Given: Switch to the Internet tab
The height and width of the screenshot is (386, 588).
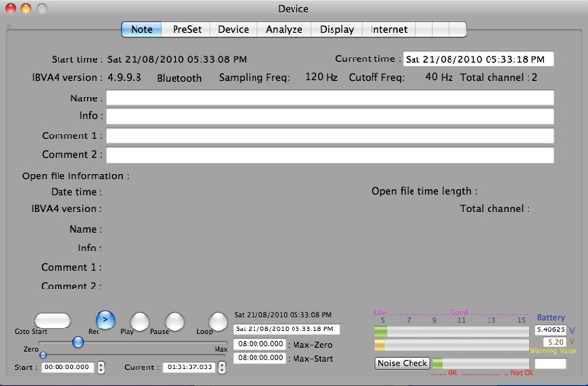Looking at the screenshot, I should 389,29.
